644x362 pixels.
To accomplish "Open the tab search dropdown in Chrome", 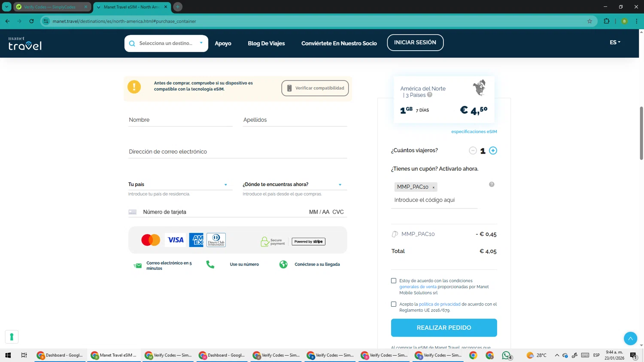I will pyautogui.click(x=6, y=7).
